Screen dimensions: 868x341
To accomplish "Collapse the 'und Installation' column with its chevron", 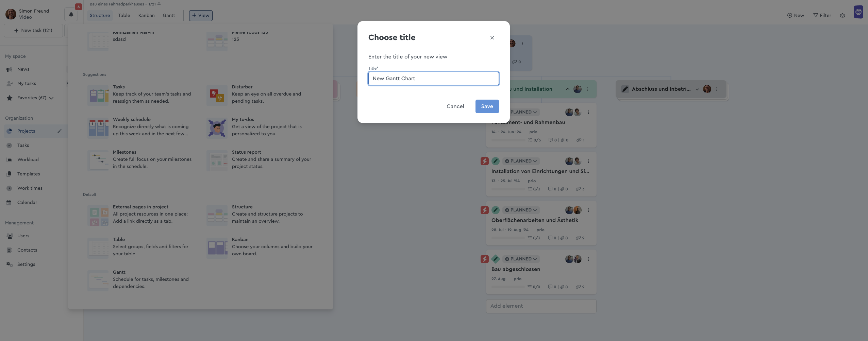I will pyautogui.click(x=568, y=89).
